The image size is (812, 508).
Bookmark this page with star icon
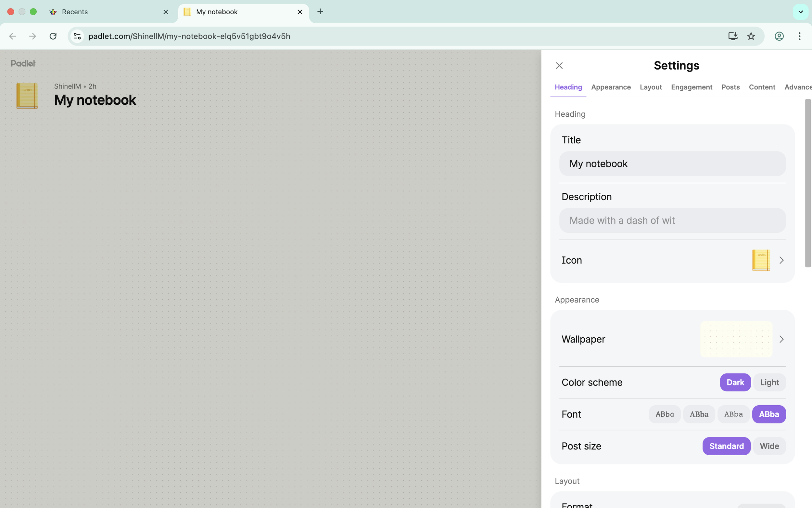tap(751, 36)
